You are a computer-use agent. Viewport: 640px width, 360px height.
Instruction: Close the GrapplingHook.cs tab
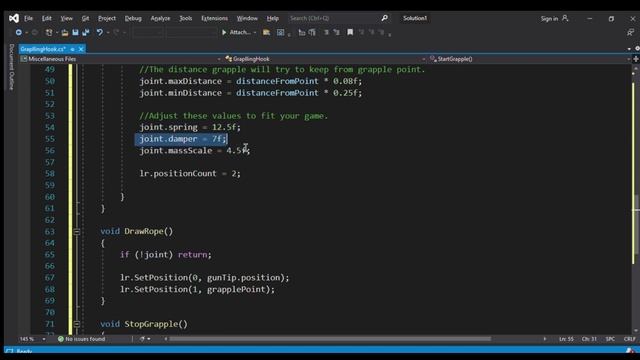click(81, 49)
